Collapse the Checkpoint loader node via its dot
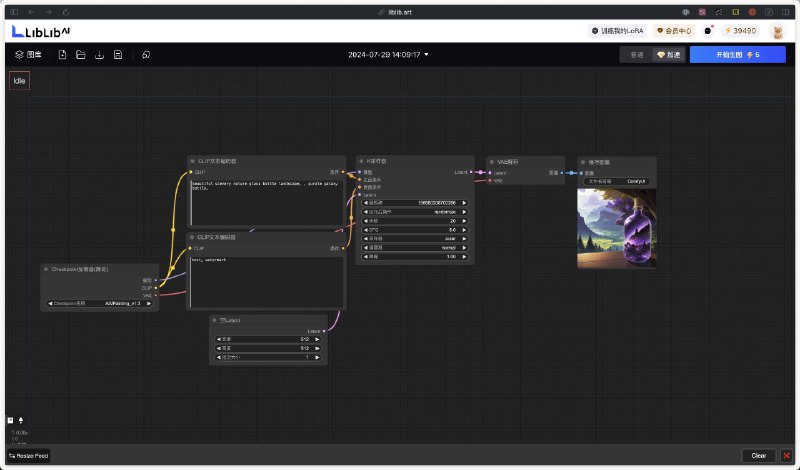800x470 pixels. pyautogui.click(x=46, y=269)
